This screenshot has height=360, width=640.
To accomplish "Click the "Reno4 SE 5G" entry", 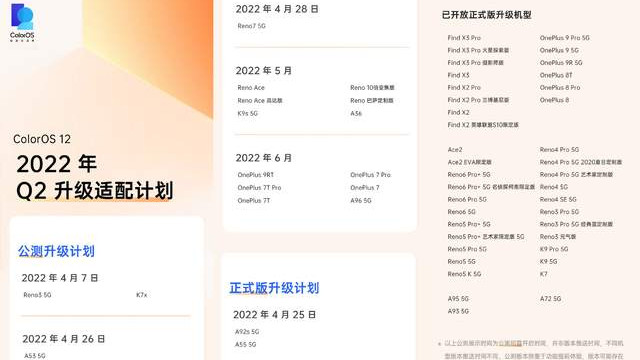I will point(558,200).
